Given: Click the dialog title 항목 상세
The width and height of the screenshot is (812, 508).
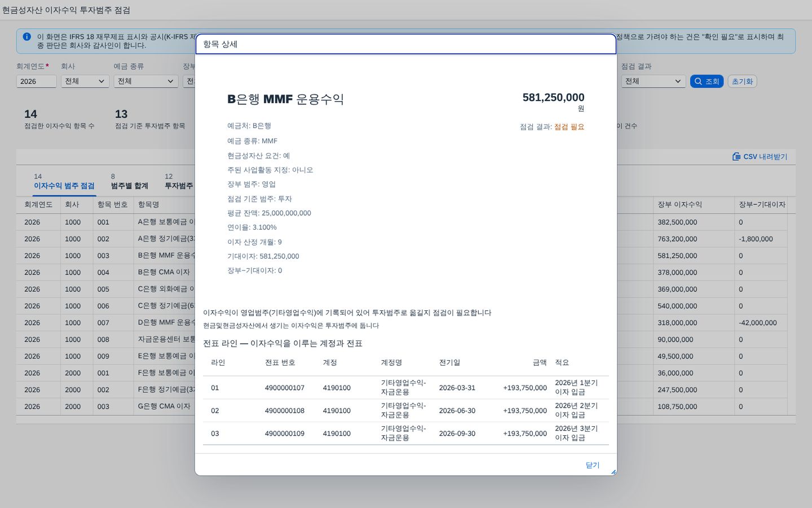Looking at the screenshot, I should click(220, 44).
